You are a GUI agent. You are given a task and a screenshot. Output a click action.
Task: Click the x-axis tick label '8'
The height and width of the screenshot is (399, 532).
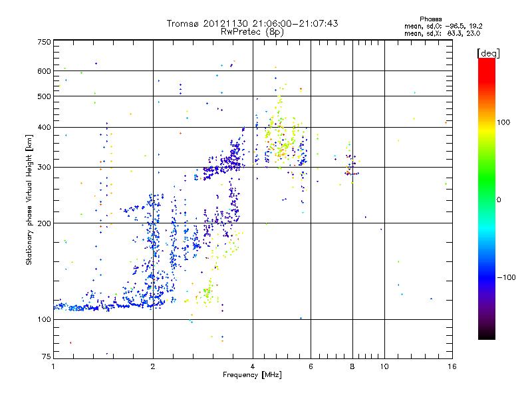click(x=352, y=366)
